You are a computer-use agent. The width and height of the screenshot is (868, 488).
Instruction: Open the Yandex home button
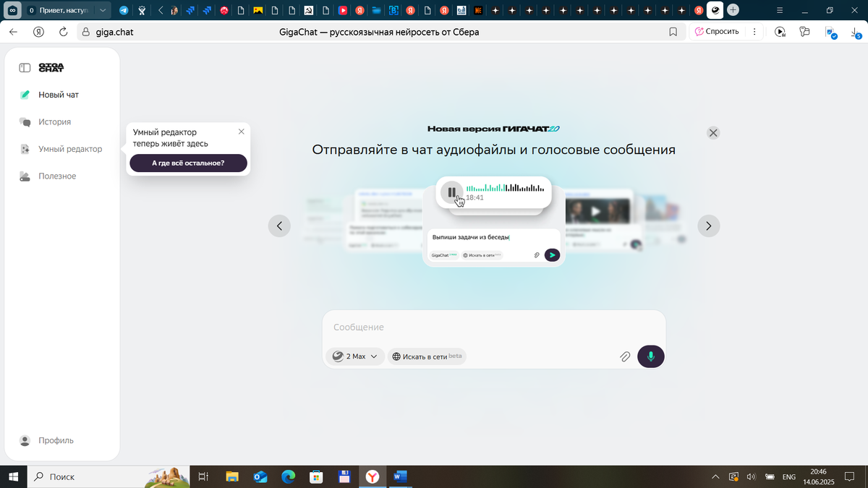(x=38, y=32)
